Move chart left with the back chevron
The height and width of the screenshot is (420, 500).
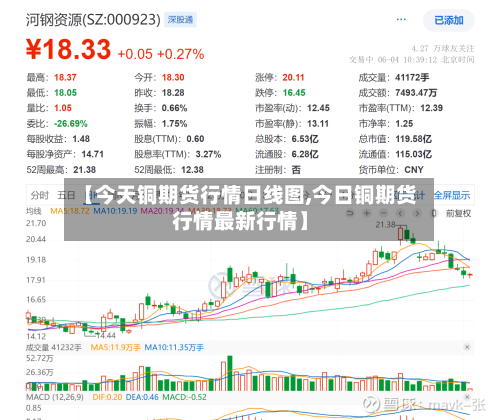point(400,213)
